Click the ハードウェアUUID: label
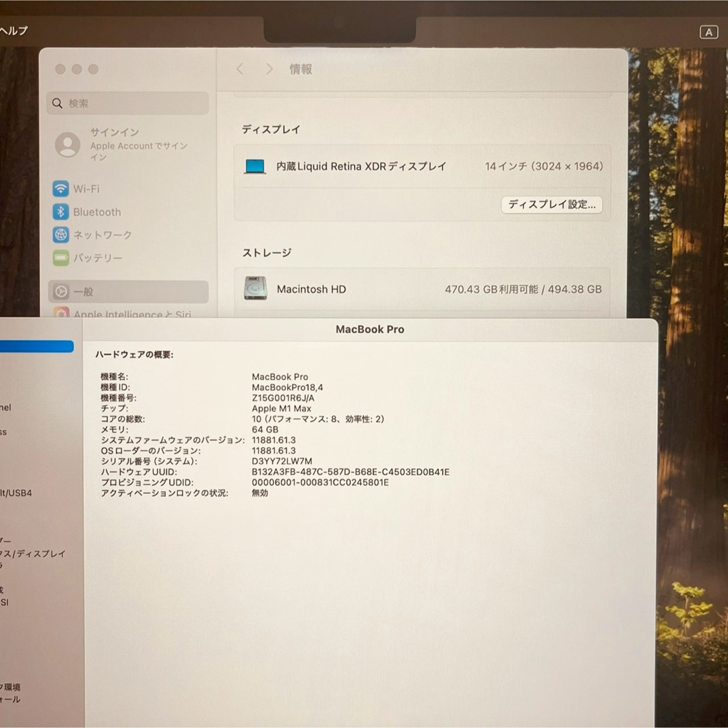 (139, 472)
